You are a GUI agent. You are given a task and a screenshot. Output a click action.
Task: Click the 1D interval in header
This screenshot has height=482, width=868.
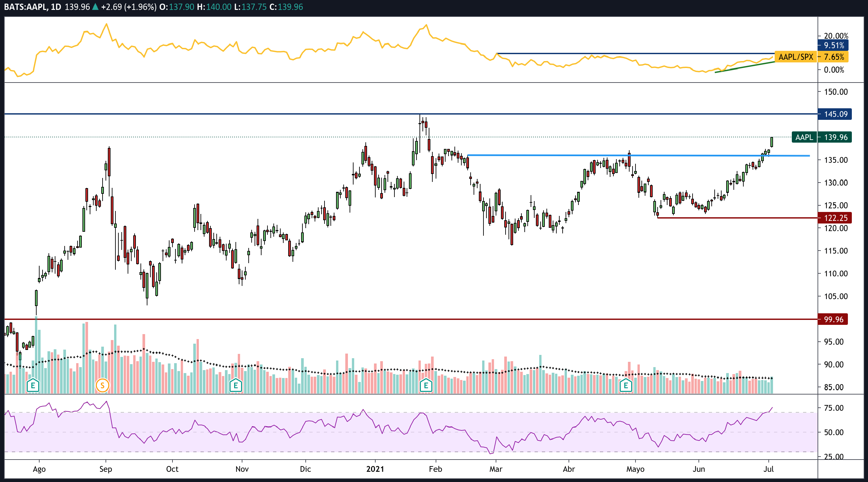[56, 7]
